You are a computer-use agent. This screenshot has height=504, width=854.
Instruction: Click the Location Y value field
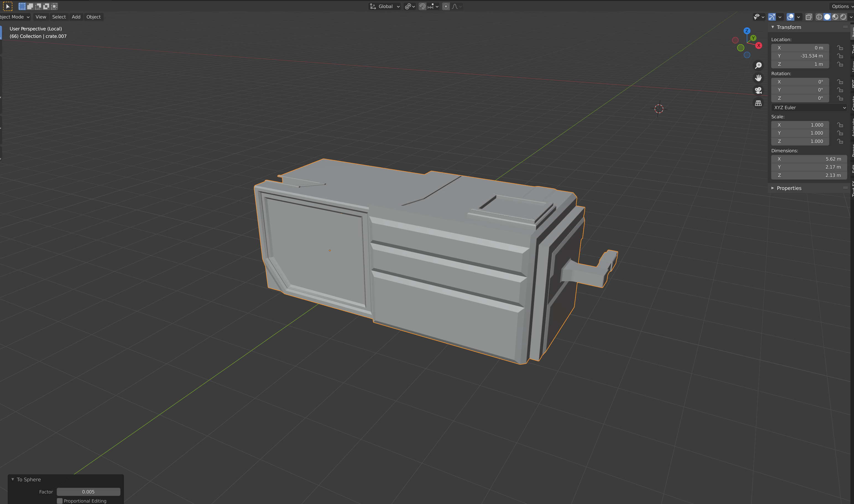800,56
